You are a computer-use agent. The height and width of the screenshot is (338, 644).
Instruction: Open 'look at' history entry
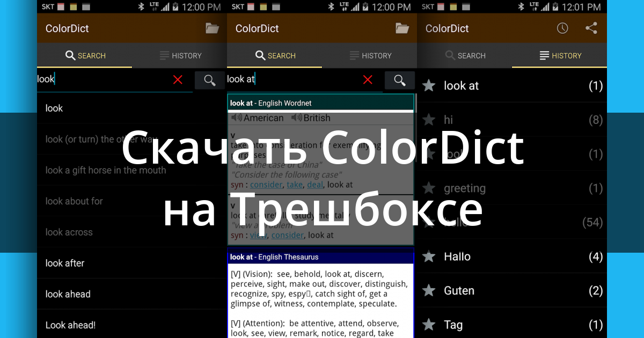[x=512, y=86]
